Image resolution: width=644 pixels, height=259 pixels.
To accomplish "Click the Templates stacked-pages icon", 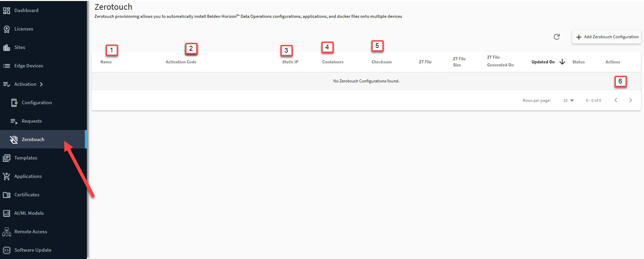I will point(6,158).
